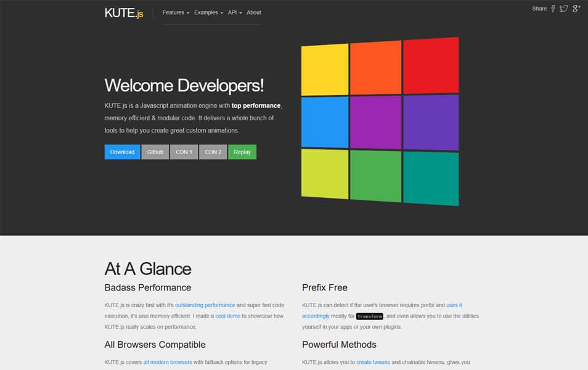Open the Examples dropdown menu
The width and height of the screenshot is (588, 370).
pyautogui.click(x=207, y=12)
